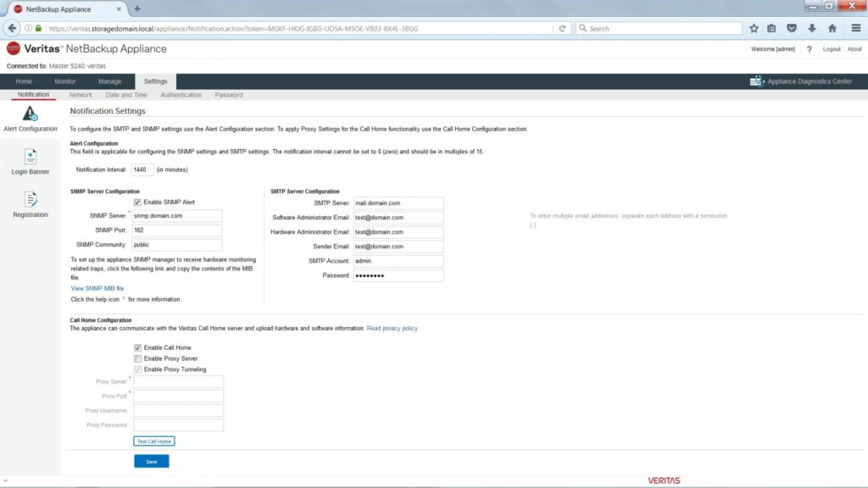868x488 pixels.
Task: Toggle Enable Proxy Server checkbox
Action: [138, 358]
